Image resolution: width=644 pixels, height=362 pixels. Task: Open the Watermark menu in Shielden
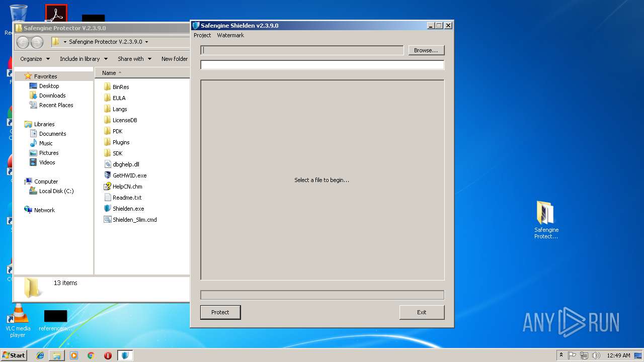tap(230, 35)
